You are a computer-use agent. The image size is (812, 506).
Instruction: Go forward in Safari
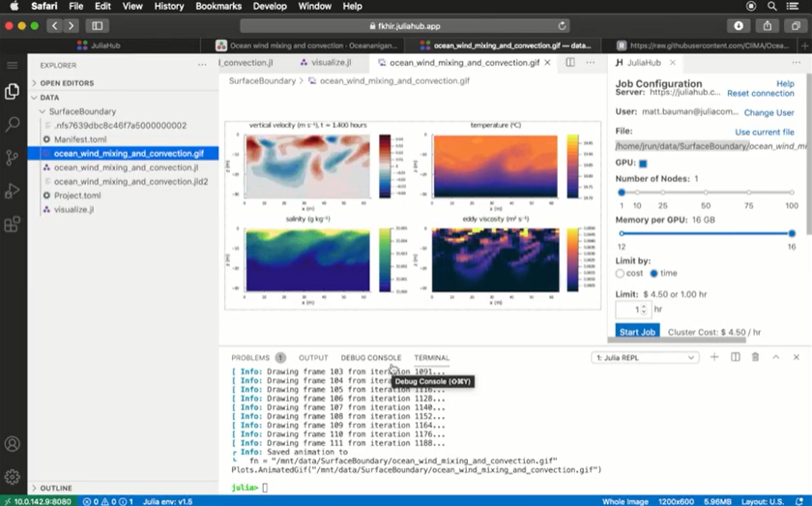pos(71,25)
